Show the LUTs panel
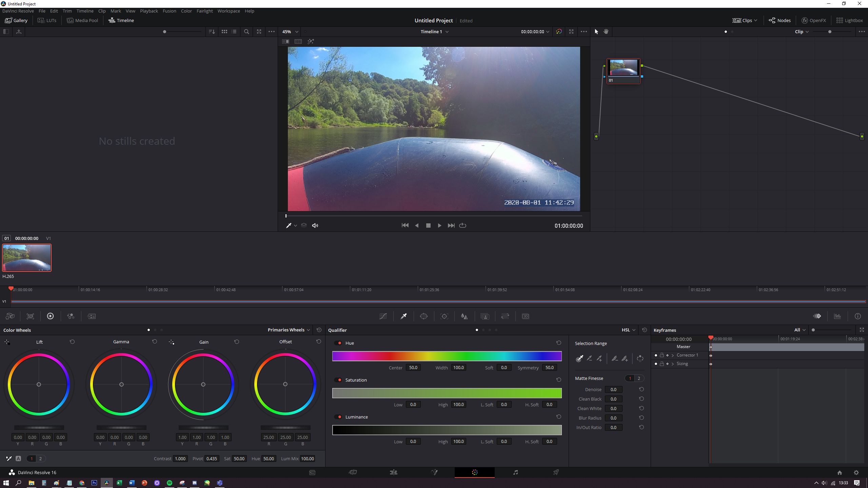This screenshot has width=868, height=488. (47, 20)
